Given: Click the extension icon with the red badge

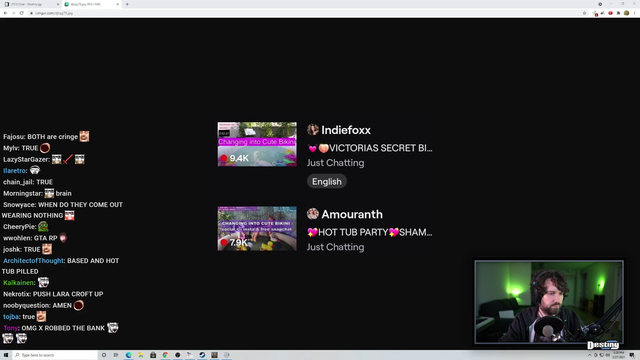Looking at the screenshot, I should pos(595,13).
